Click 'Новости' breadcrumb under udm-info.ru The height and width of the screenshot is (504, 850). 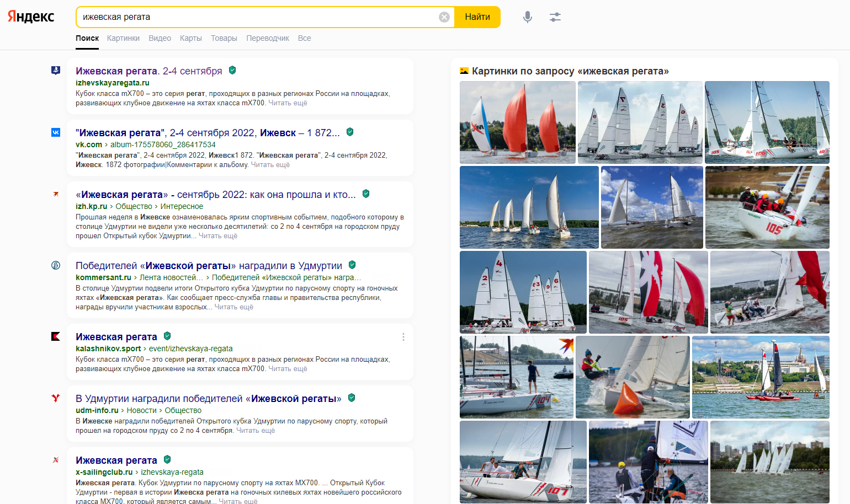click(141, 410)
